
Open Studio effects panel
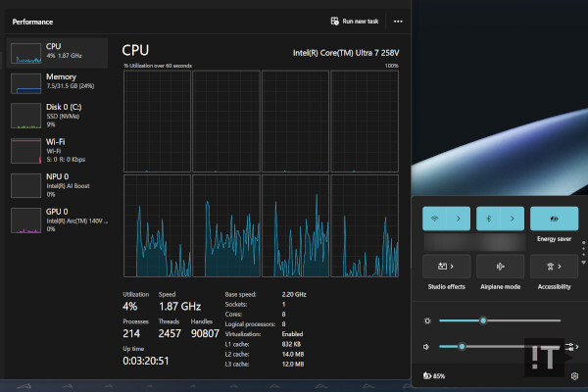(446, 266)
